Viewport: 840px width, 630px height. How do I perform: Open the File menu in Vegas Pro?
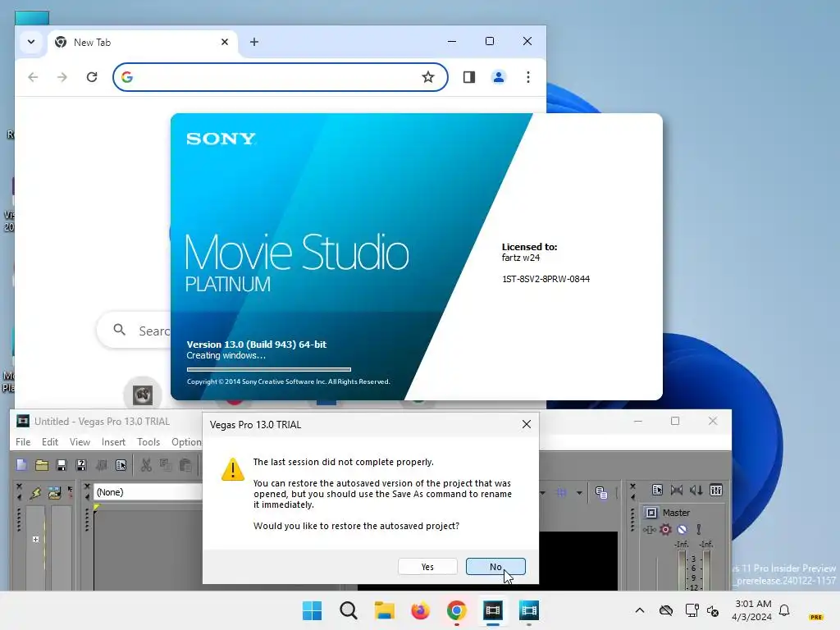tap(23, 442)
